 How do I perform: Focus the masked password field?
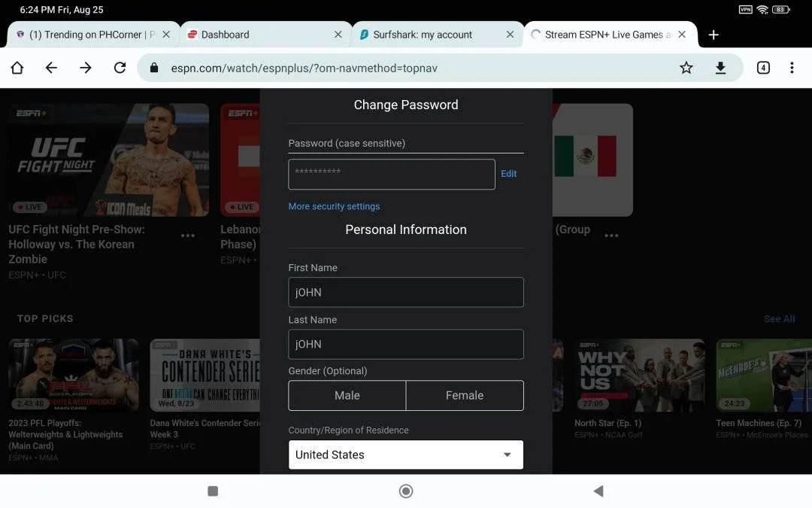tap(392, 174)
